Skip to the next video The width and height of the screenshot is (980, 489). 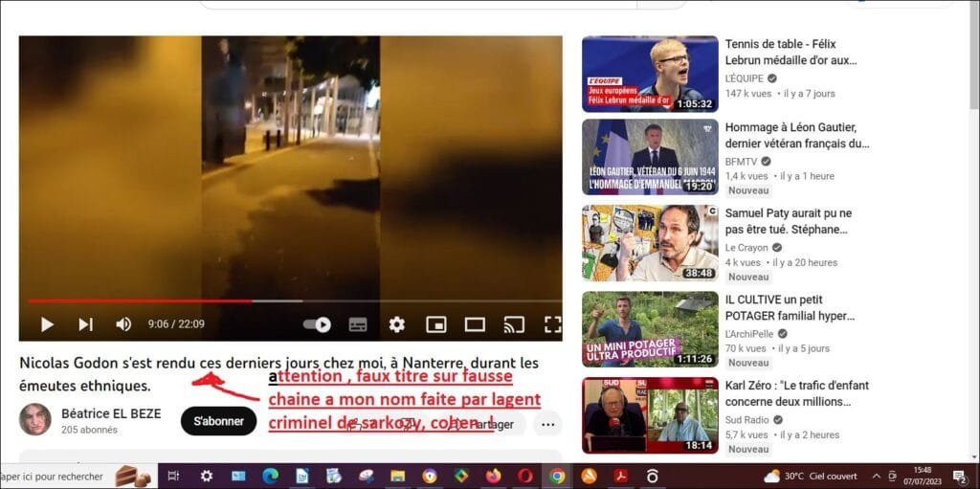coord(85,324)
